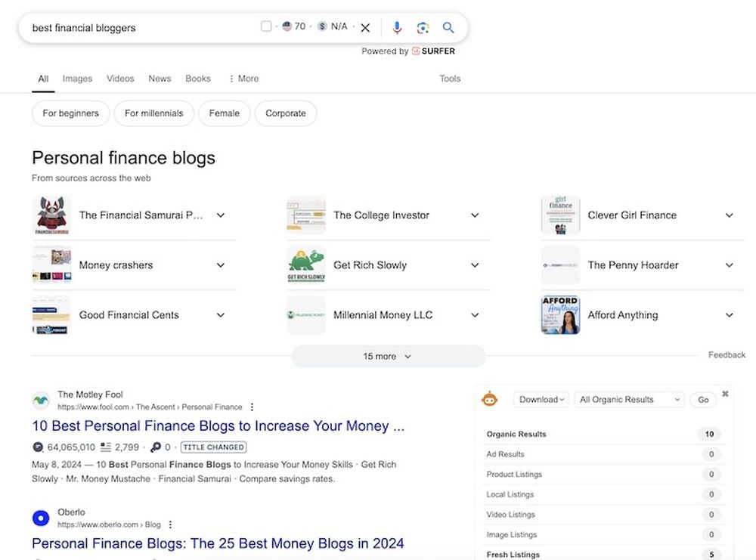Viewport: 756px width, 560px height.
Task: Select the All tab
Action: click(x=43, y=79)
